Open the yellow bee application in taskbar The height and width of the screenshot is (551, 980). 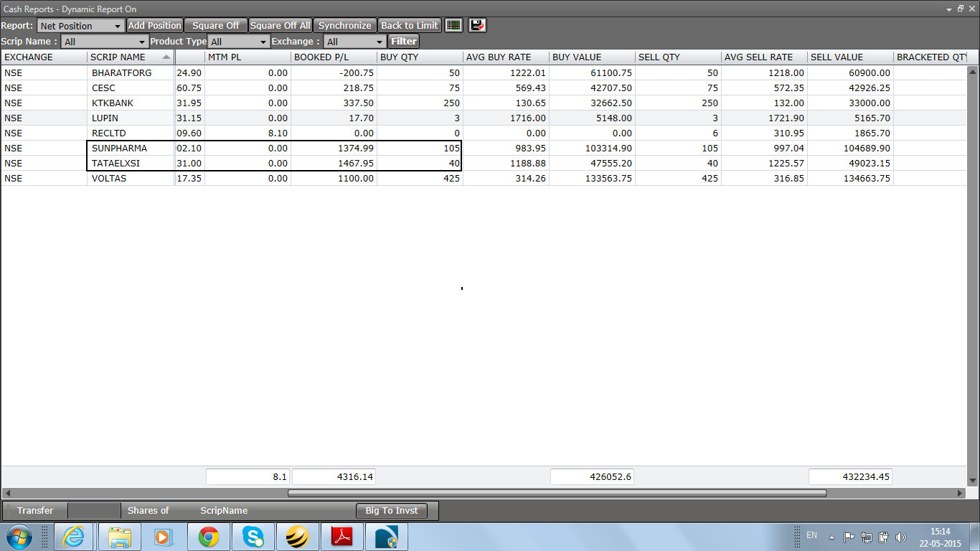point(297,537)
